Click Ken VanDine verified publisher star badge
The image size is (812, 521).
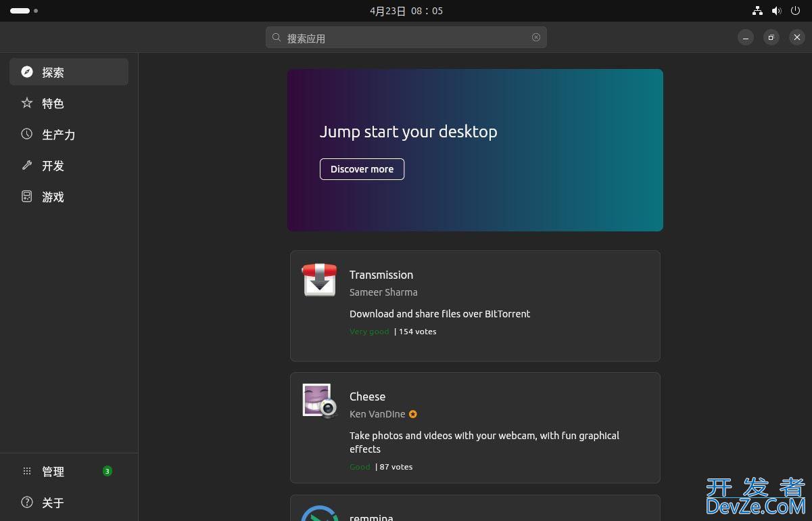tap(413, 414)
